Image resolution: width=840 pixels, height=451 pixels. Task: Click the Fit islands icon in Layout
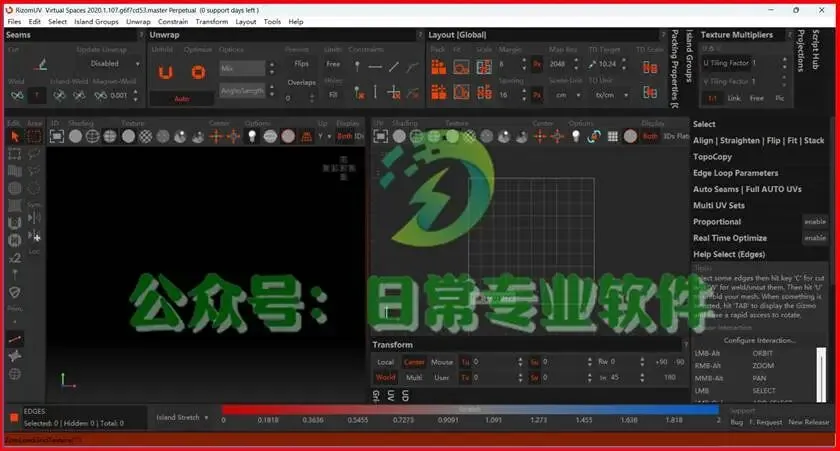coord(461,66)
